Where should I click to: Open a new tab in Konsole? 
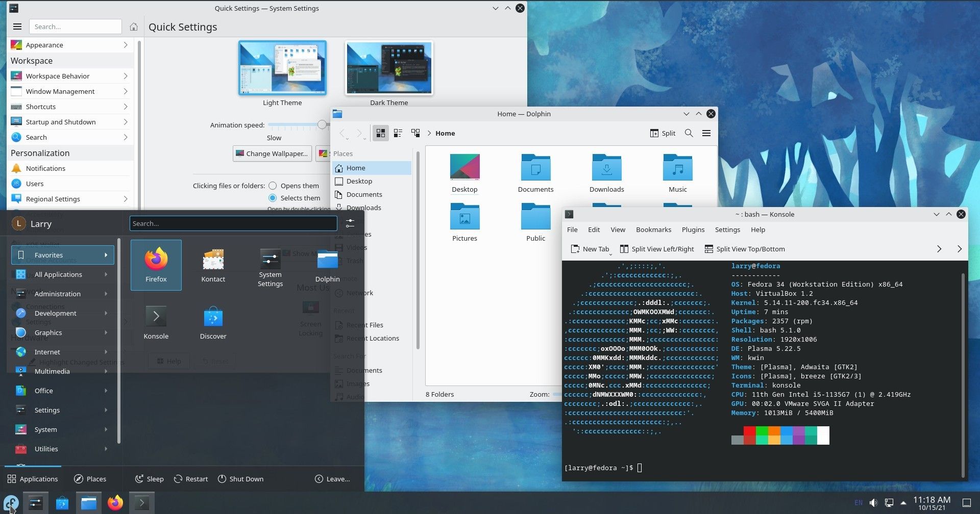590,249
